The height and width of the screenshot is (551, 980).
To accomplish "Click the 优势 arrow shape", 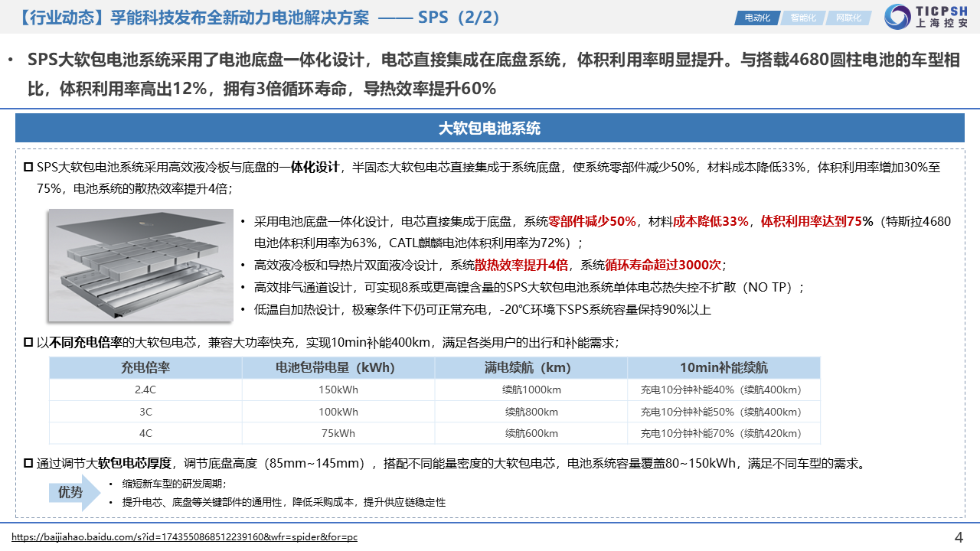I will (73, 492).
